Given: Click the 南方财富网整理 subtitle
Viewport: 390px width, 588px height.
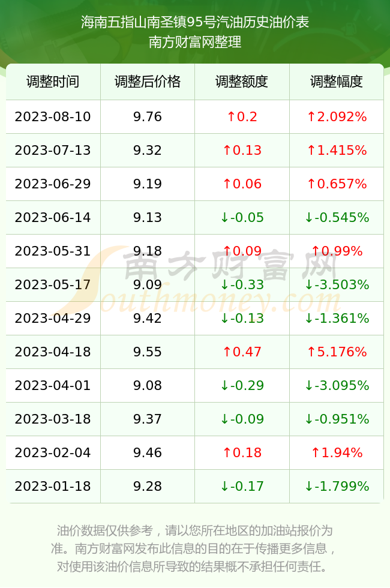Looking at the screenshot, I should (x=195, y=41).
